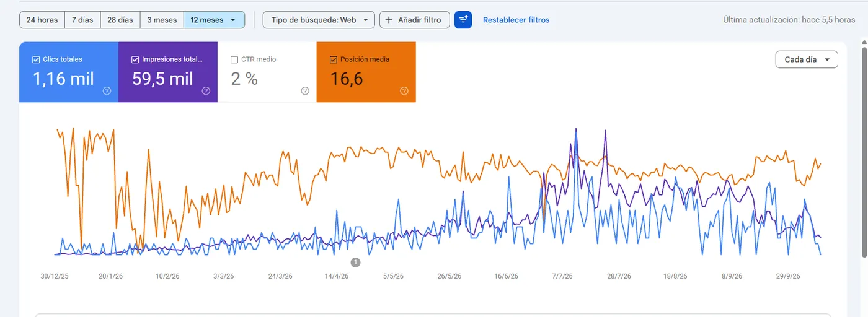Viewport: 868px width, 317px height.
Task: Open help for Clics totales metric
Action: [x=107, y=90]
